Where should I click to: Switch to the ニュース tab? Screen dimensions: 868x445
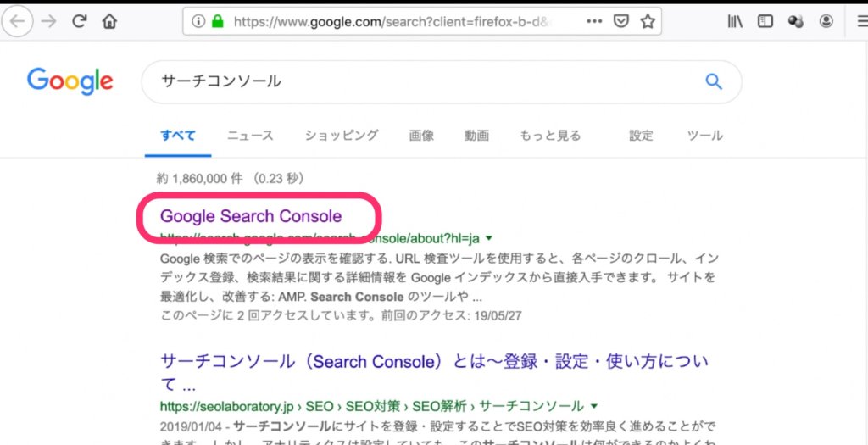(250, 136)
